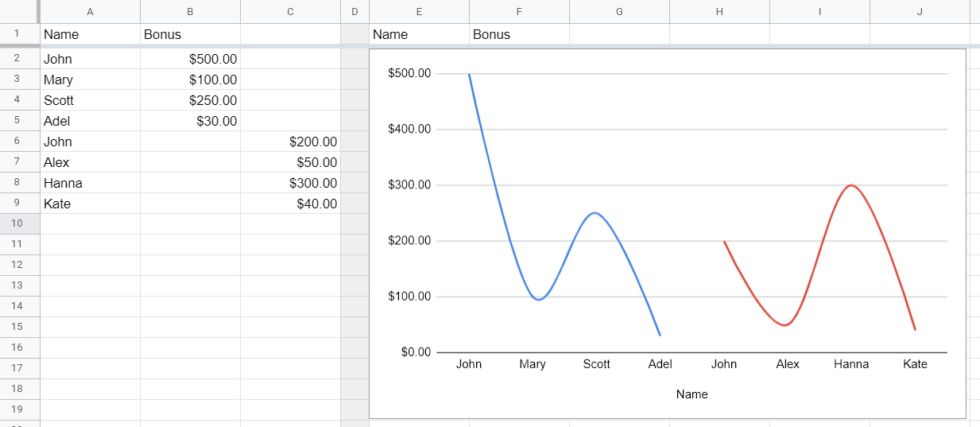Click cell A2 containing John
The width and height of the screenshot is (980, 427).
(x=90, y=59)
